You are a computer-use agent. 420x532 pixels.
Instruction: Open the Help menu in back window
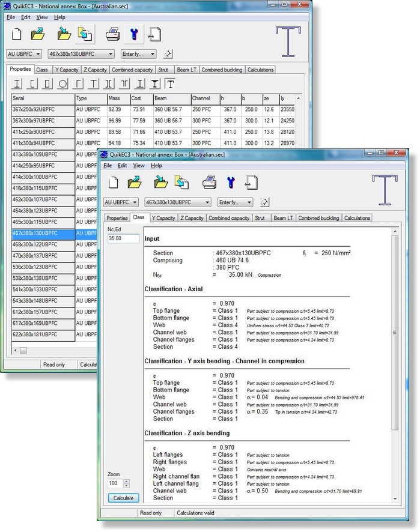coord(59,17)
